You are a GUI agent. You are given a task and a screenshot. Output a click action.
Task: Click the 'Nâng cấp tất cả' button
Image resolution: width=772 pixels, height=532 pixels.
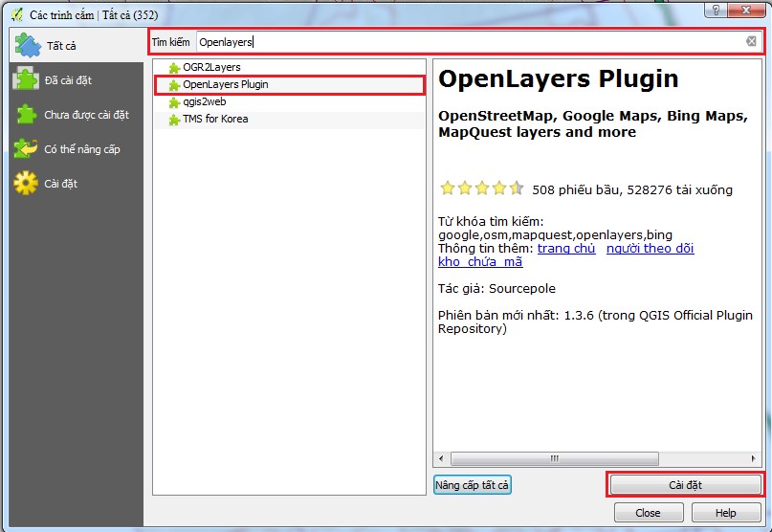pos(473,485)
